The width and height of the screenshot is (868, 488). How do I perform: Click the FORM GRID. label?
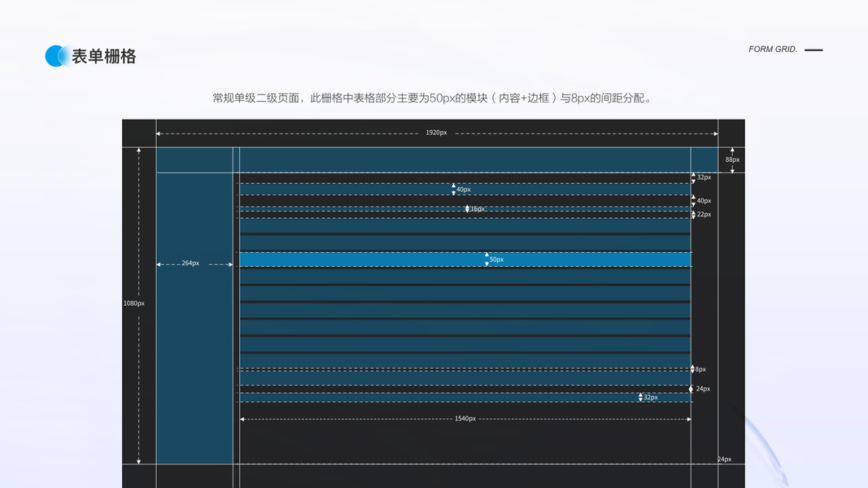click(x=773, y=50)
